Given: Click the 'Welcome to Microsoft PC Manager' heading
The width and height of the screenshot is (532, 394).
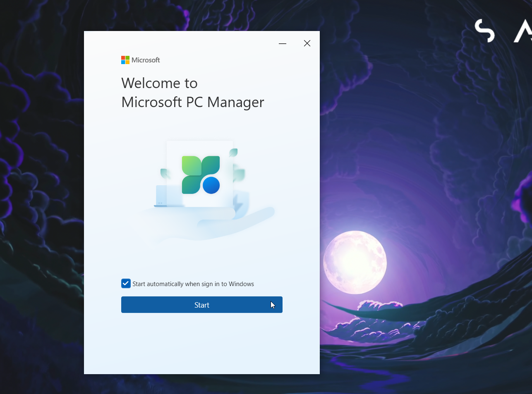Looking at the screenshot, I should 193,93.
